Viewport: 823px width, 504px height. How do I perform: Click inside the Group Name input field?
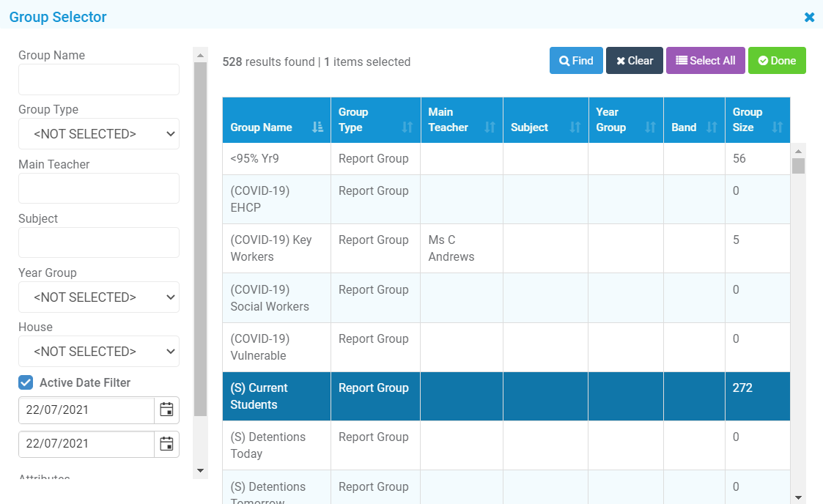pyautogui.click(x=98, y=79)
